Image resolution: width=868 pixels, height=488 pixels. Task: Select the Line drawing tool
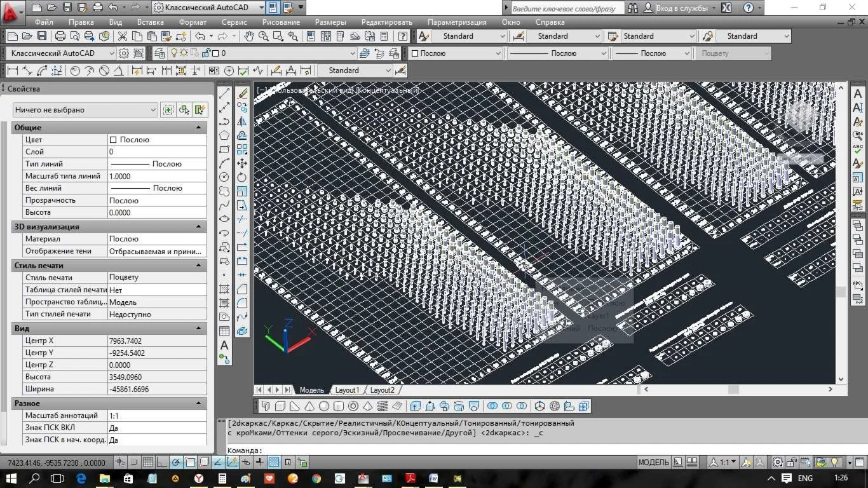(224, 93)
